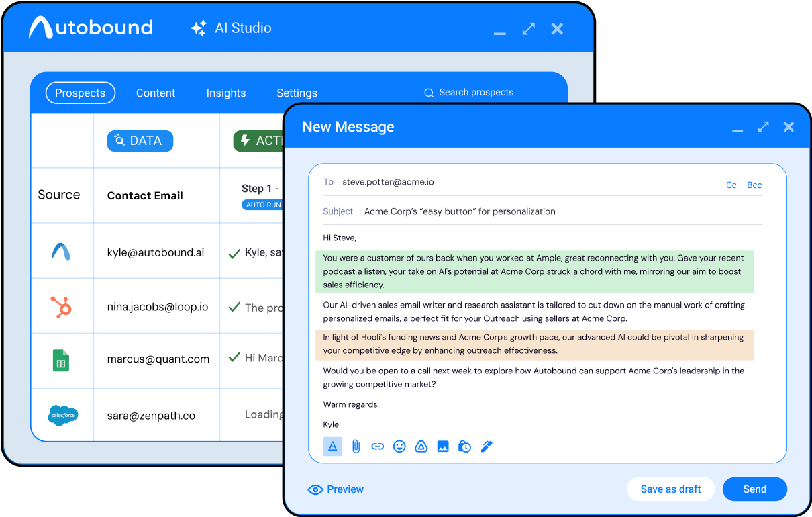Click the AI Studio sparkle icon

(199, 28)
